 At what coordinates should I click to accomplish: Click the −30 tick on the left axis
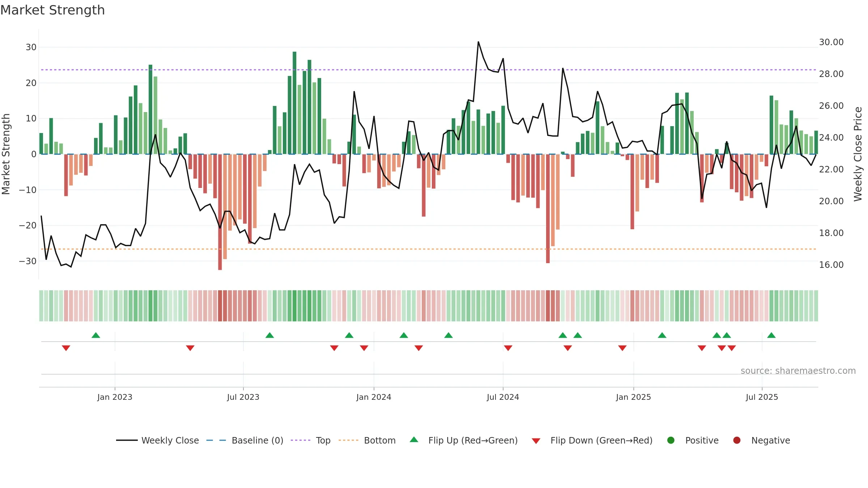point(28,261)
